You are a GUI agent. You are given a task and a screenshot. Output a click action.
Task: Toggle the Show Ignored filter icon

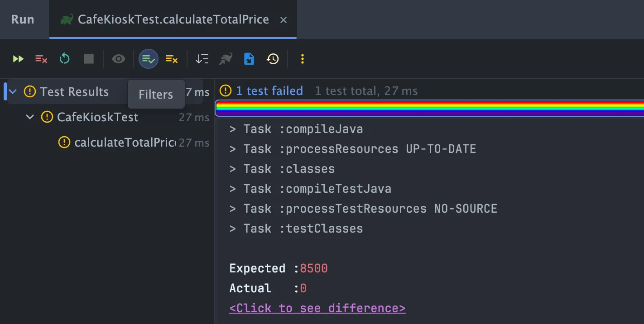coord(172,59)
